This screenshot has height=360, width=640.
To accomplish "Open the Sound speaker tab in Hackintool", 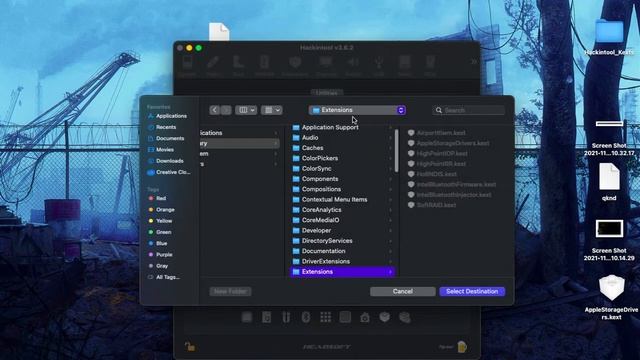I will pos(353,66).
